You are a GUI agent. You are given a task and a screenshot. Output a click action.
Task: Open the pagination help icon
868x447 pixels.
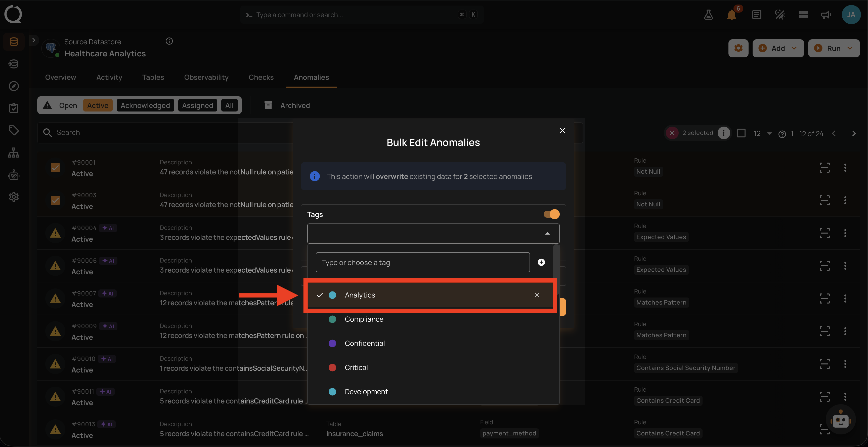coord(782,134)
